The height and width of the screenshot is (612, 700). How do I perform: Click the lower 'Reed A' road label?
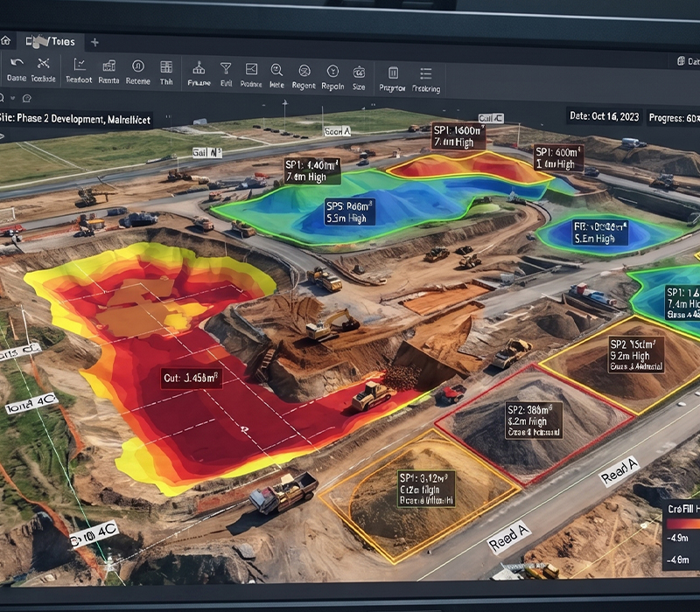[509, 538]
